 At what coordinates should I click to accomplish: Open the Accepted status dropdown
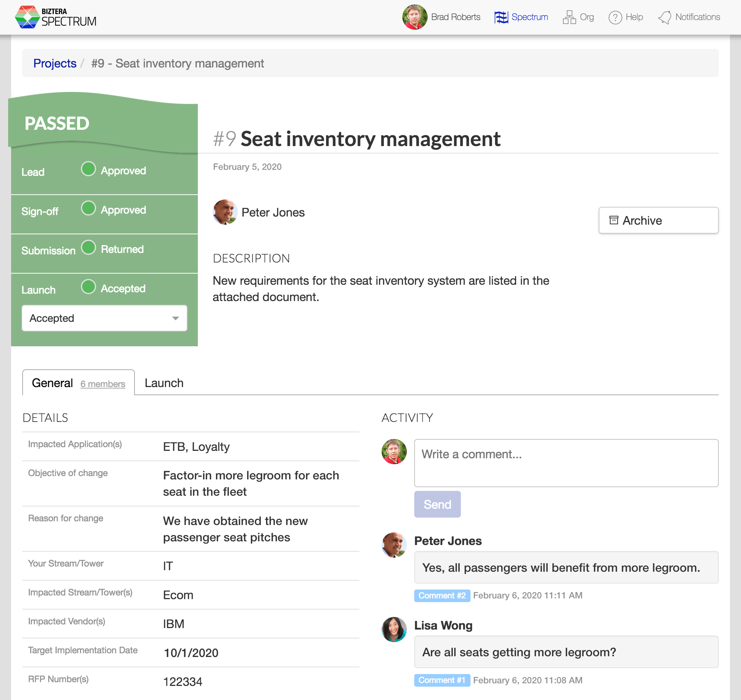(104, 318)
